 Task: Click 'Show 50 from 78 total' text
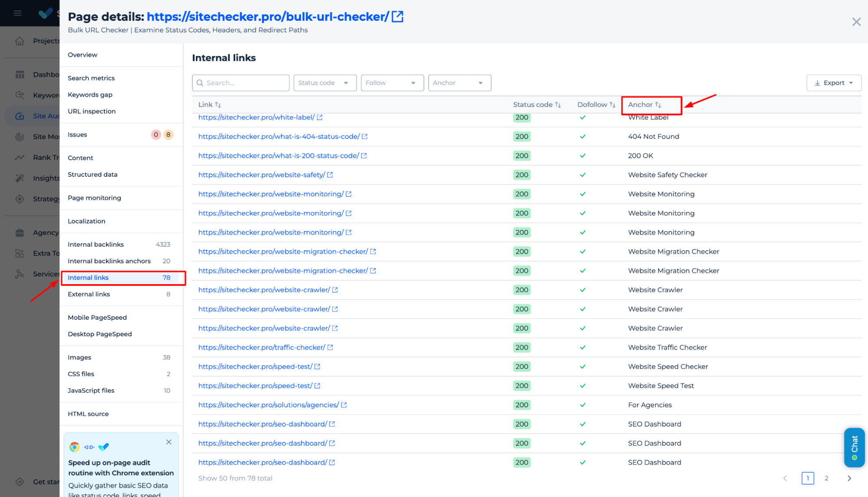tap(235, 478)
